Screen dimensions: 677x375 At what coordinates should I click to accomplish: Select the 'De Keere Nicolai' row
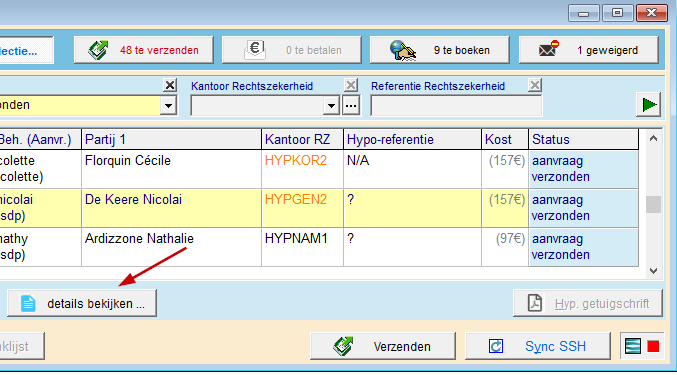319,208
